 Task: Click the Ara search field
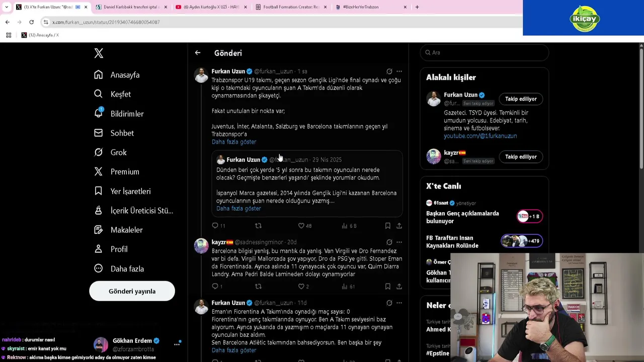click(485, 52)
